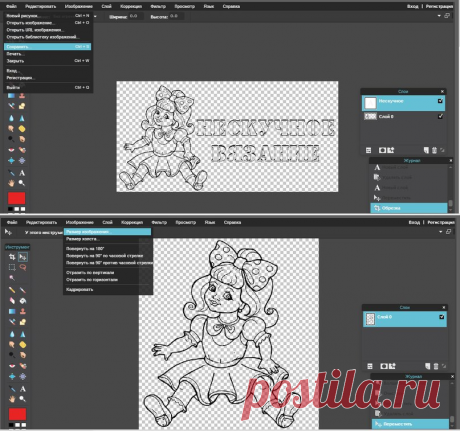Viewport: 460px width, 431px height.
Task: Open options dropdown arrow in the Высота toolbar row
Action: pyautogui.click(x=439, y=16)
